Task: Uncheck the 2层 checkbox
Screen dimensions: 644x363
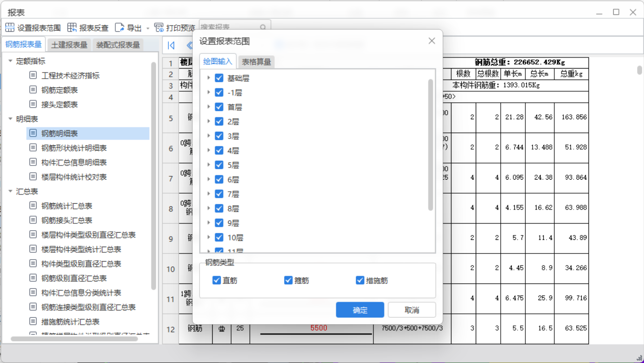Action: pyautogui.click(x=219, y=121)
